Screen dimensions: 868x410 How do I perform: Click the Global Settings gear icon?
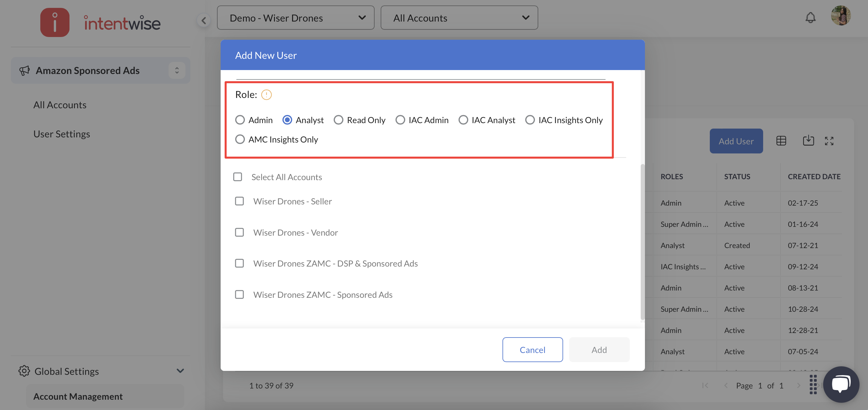point(24,371)
